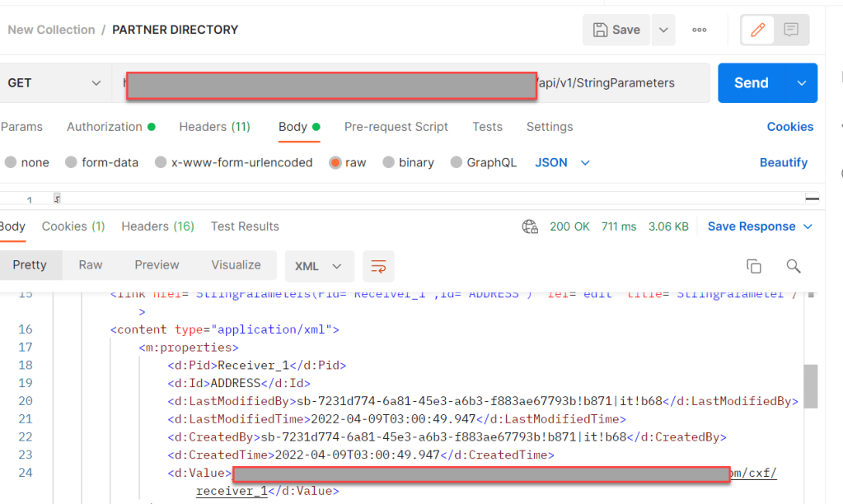Click the pencil edit mode icon
Viewport: 843px width, 504px height.
(x=757, y=30)
